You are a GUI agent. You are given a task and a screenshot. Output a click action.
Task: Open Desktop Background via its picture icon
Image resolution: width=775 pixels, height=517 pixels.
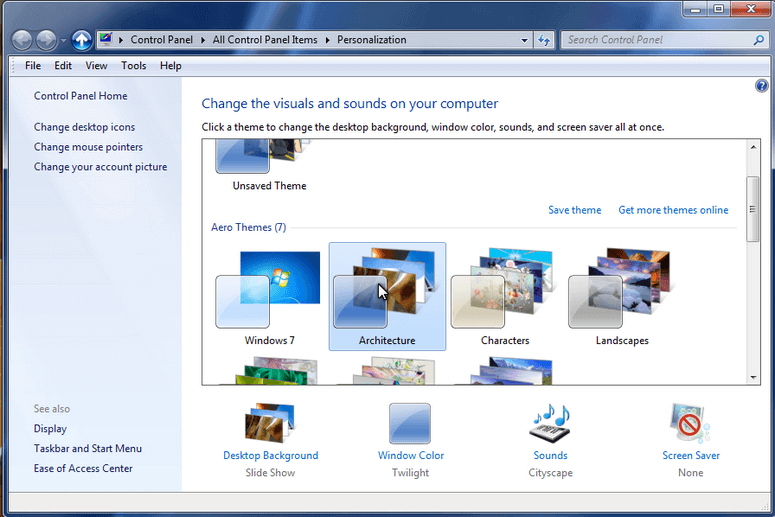270,423
